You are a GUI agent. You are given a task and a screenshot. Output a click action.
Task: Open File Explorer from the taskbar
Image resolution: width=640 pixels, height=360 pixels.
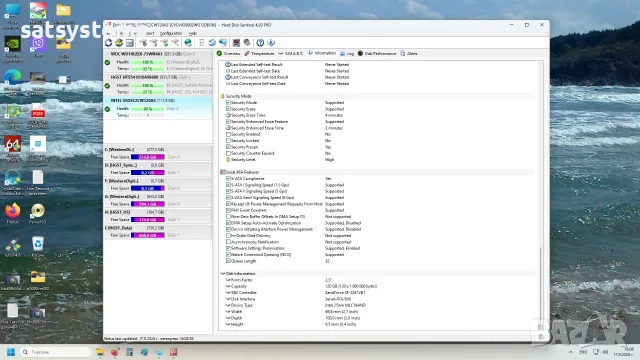(x=100, y=352)
